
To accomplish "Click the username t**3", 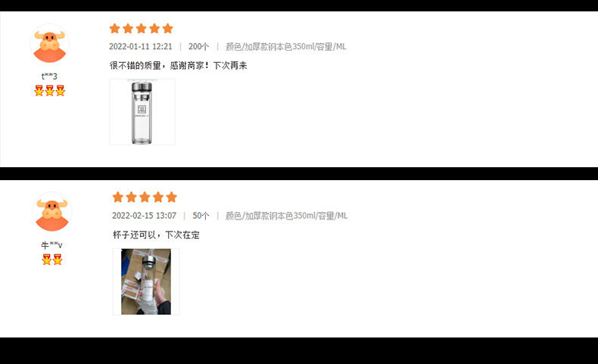I will pyautogui.click(x=49, y=76).
